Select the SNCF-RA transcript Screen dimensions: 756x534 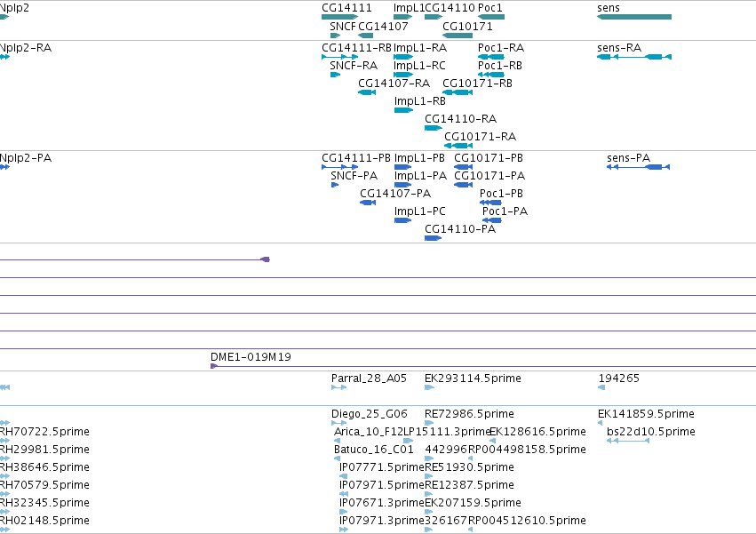(335, 75)
